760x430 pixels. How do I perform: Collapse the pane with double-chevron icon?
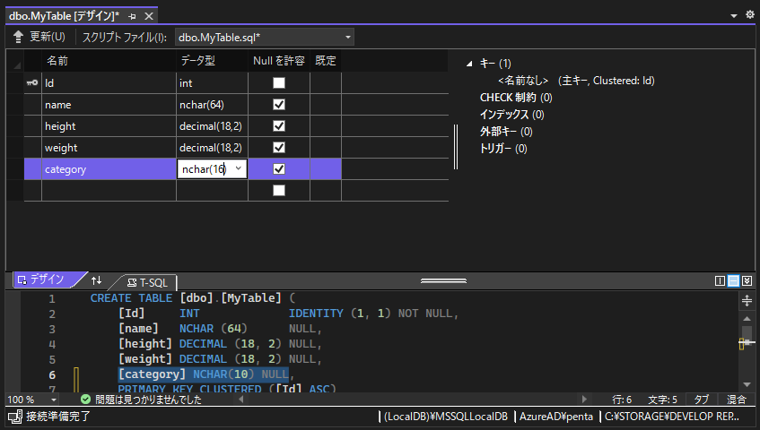(x=747, y=281)
